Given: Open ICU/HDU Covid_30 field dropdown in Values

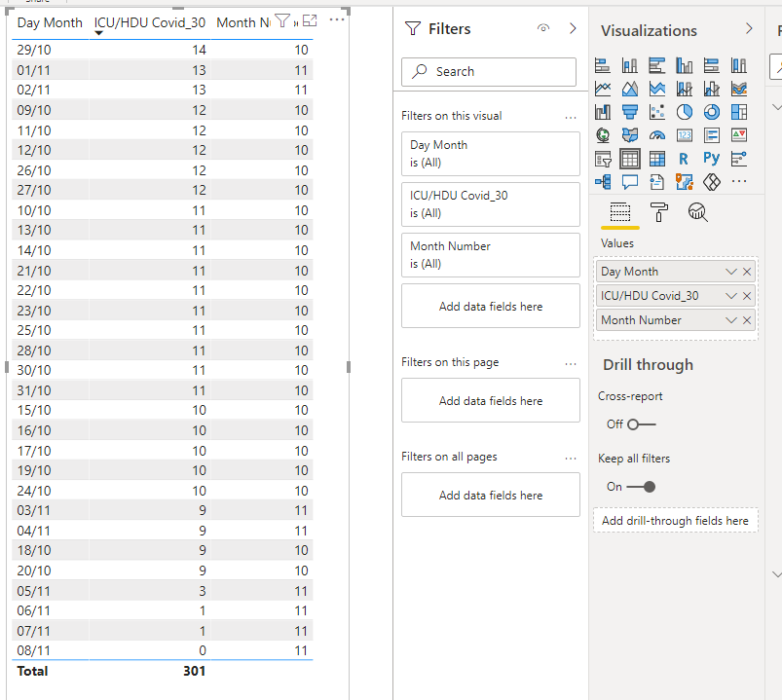Looking at the screenshot, I should pyautogui.click(x=730, y=296).
